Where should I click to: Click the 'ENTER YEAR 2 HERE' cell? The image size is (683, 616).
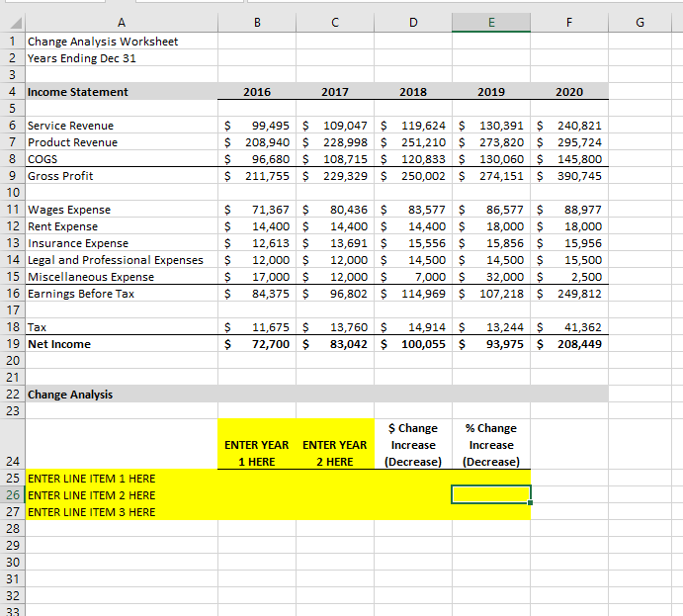point(335,444)
